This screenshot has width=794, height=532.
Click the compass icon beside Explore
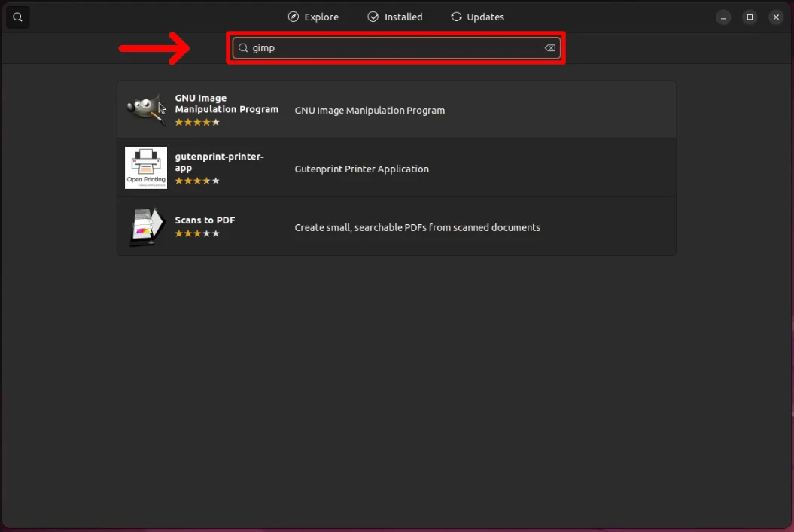(x=294, y=17)
